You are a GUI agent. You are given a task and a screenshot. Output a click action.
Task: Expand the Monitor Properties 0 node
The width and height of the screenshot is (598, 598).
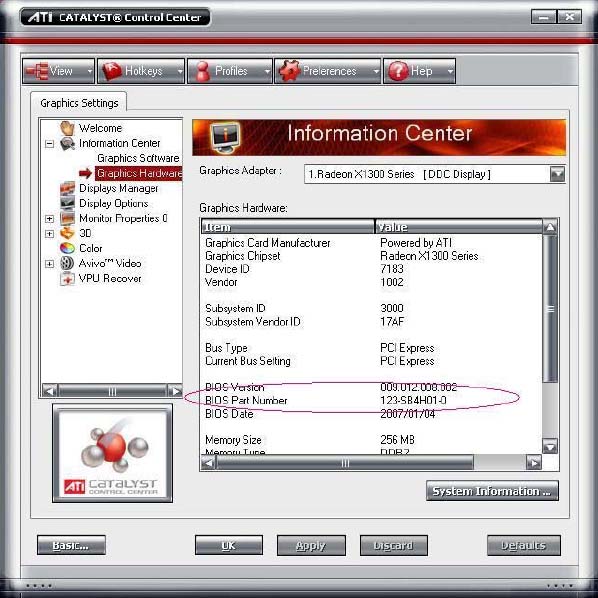click(49, 219)
